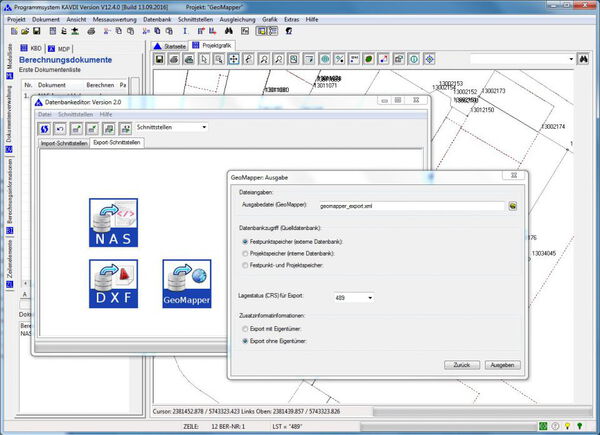Click the NAS export interface icon
600x435 pixels.
(x=112, y=223)
